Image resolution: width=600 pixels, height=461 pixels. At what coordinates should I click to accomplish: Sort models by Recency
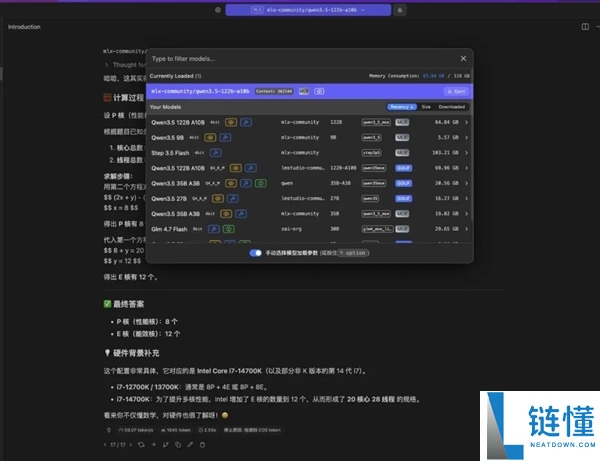401,107
